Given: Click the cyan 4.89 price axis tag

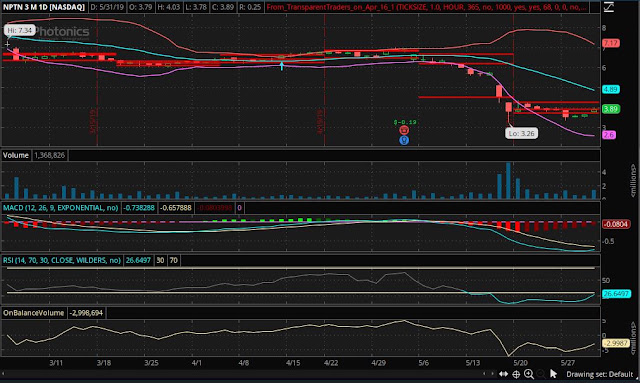Looking at the screenshot, I should (611, 89).
